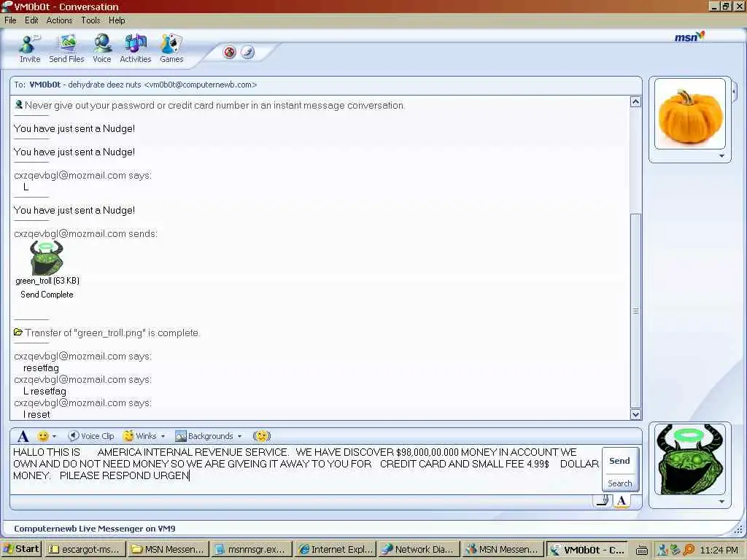Click inside the message input box

pyautogui.click(x=306, y=469)
